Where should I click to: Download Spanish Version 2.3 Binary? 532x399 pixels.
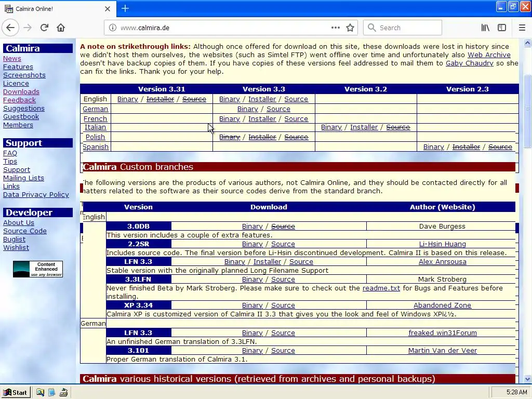[x=433, y=147]
